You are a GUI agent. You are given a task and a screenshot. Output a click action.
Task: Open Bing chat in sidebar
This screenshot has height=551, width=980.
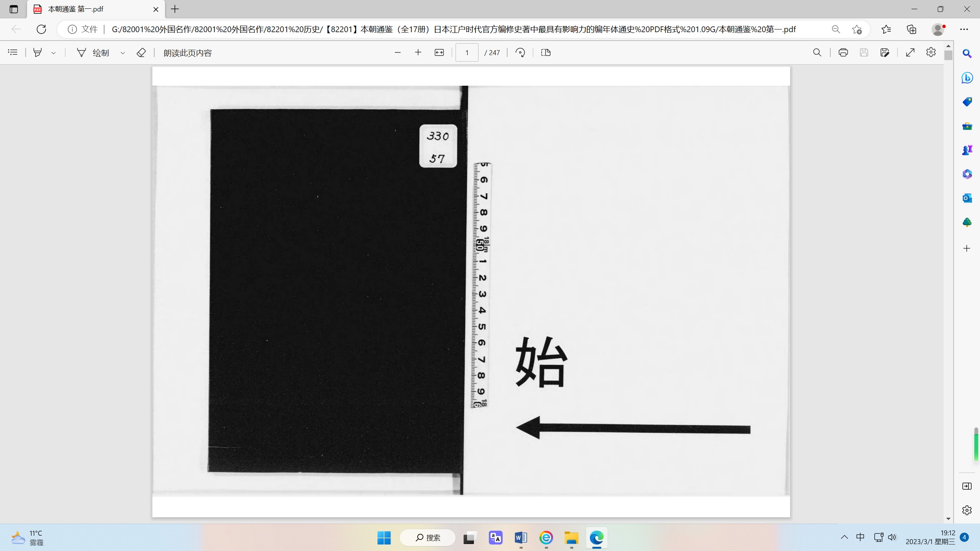click(x=967, y=78)
